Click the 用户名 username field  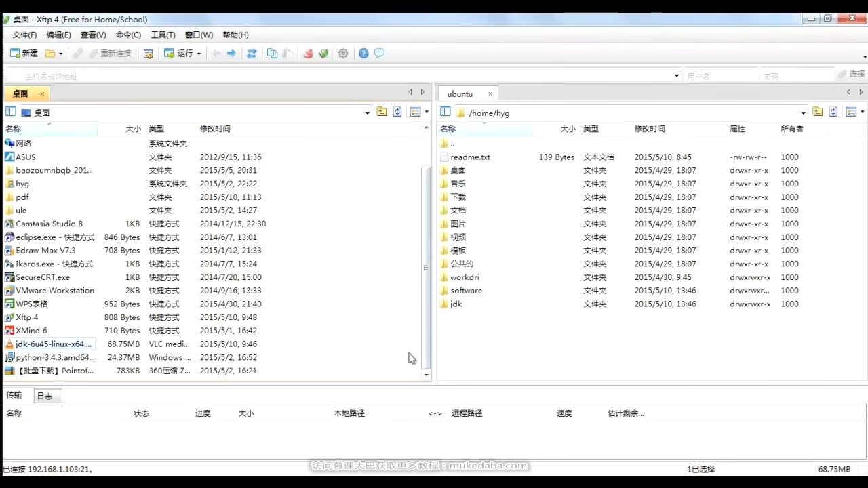pyautogui.click(x=720, y=76)
